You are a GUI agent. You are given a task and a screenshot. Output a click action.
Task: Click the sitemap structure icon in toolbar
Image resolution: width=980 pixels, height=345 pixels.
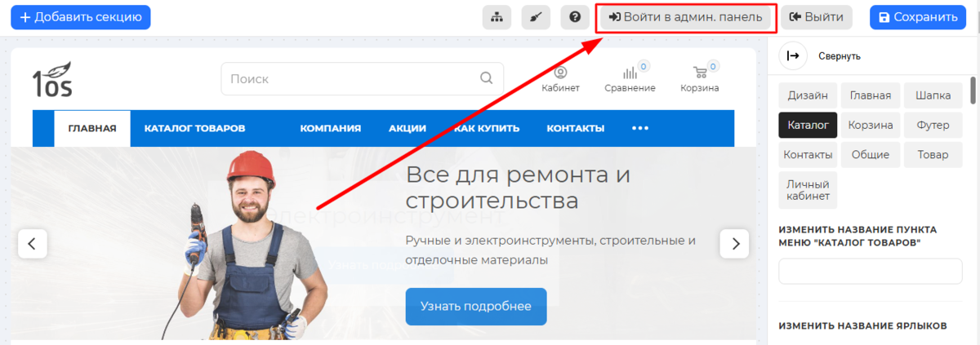point(497,17)
